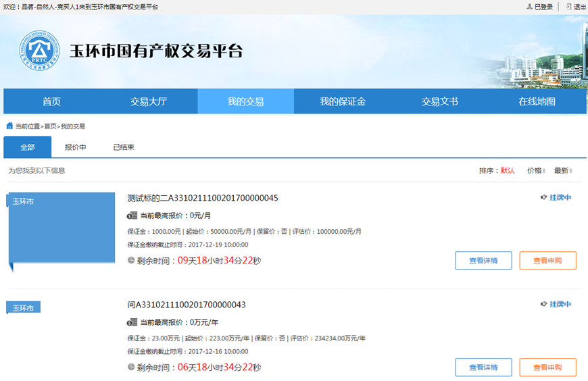Open the 交易大厅 navigation menu

pyautogui.click(x=149, y=101)
